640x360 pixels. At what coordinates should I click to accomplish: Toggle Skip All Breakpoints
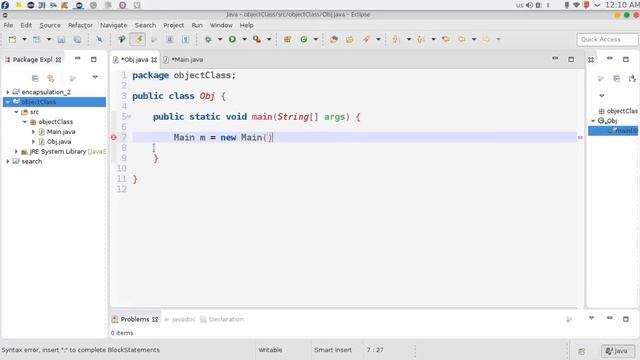click(99, 39)
